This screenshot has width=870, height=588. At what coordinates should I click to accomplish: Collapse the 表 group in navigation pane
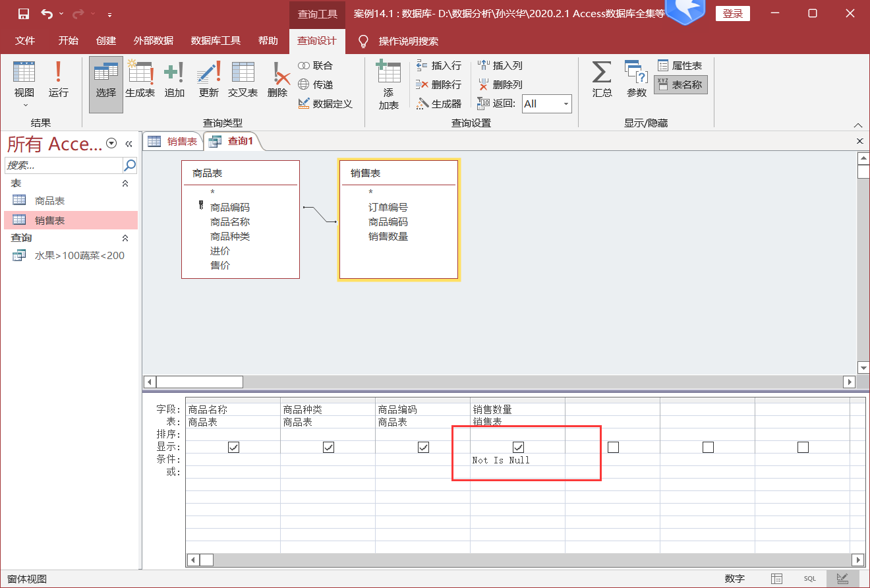(125, 184)
